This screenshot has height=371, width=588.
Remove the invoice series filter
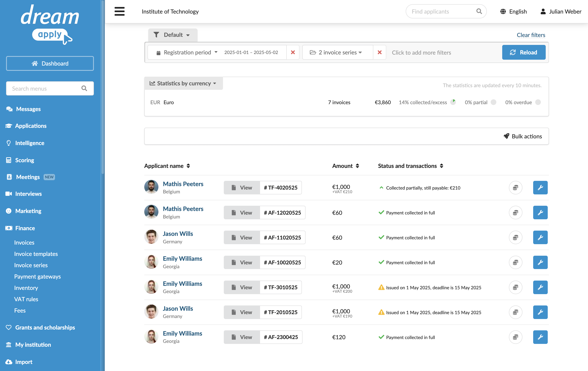click(379, 52)
